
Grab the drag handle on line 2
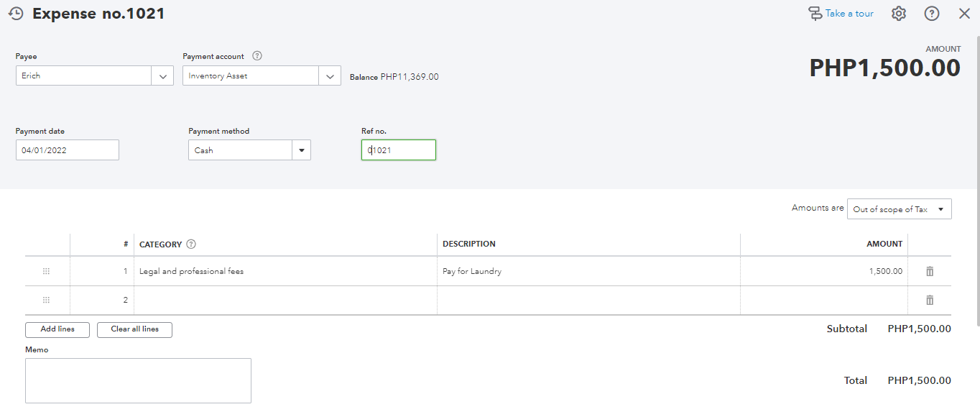47,300
